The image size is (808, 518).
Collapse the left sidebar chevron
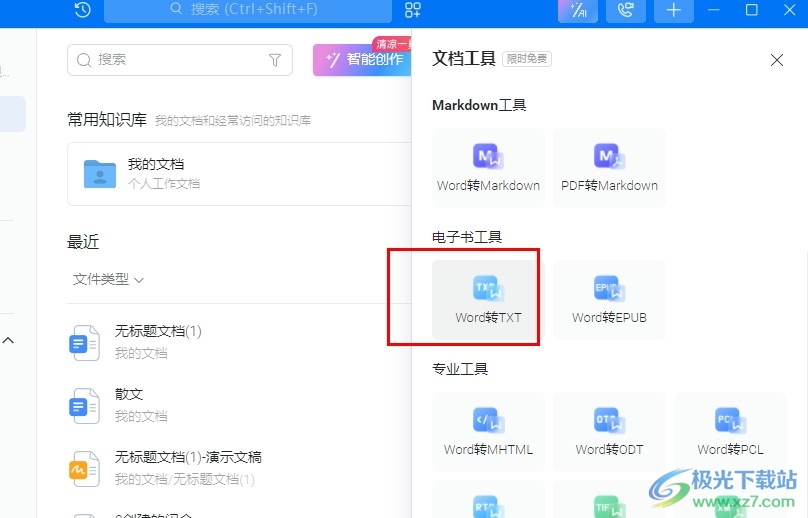click(x=8, y=340)
